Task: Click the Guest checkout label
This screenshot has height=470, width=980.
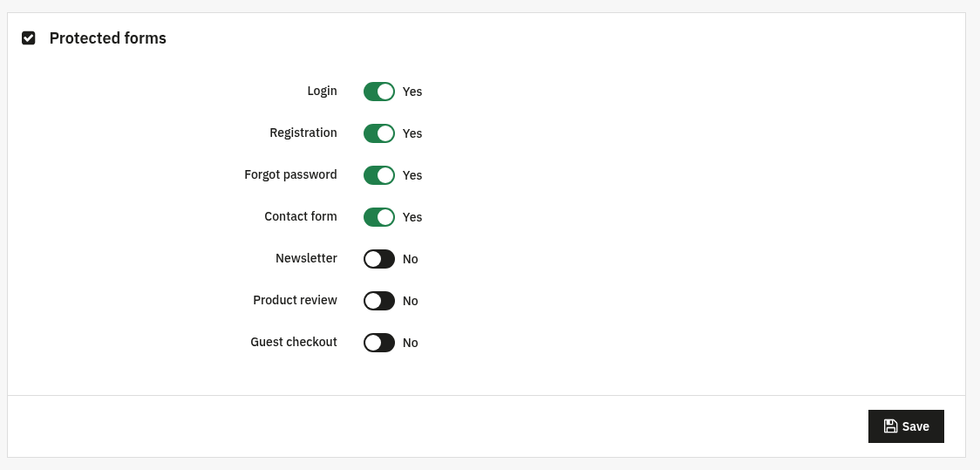Action: coord(294,342)
